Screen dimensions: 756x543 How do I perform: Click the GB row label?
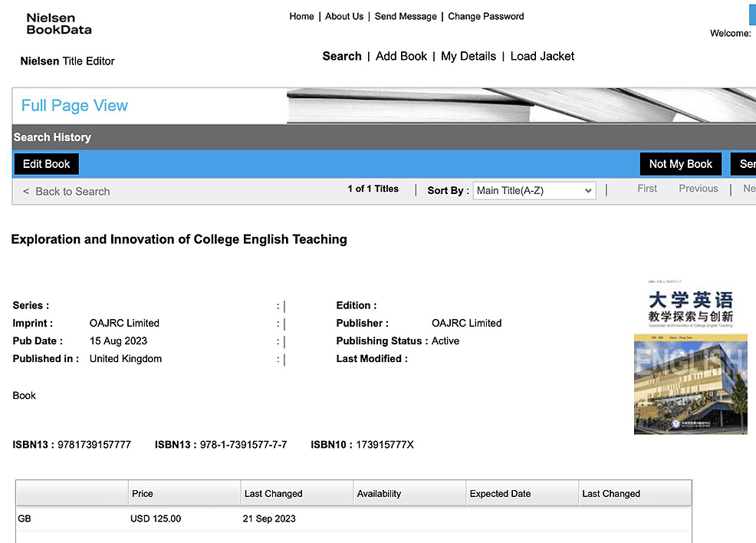point(24,519)
